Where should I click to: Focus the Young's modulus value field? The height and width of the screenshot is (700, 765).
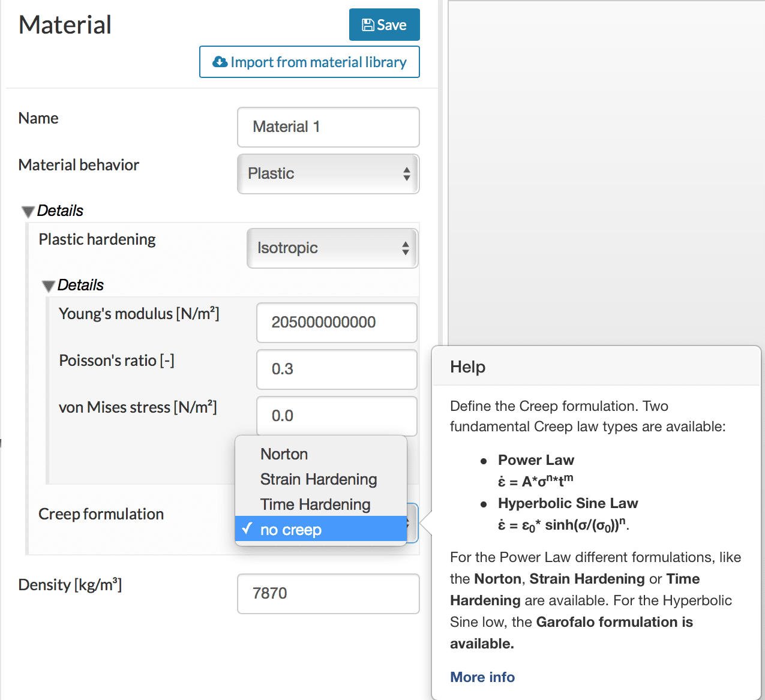tap(336, 323)
